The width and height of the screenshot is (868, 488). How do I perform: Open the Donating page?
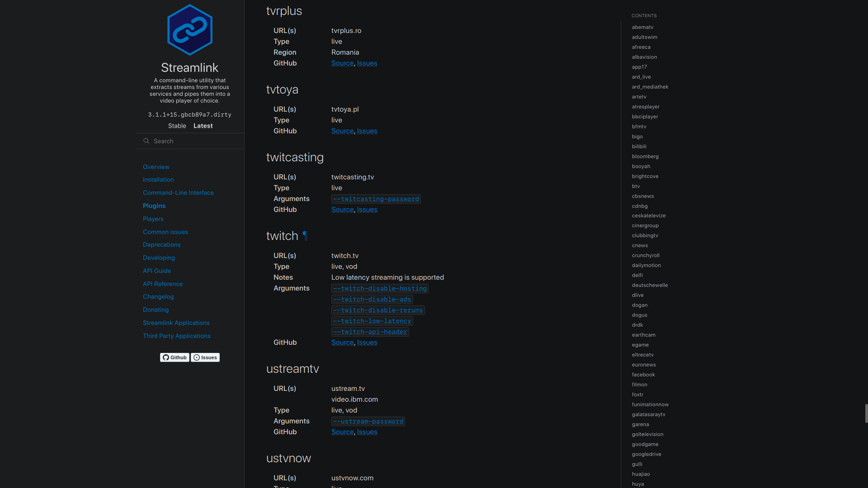pos(156,310)
